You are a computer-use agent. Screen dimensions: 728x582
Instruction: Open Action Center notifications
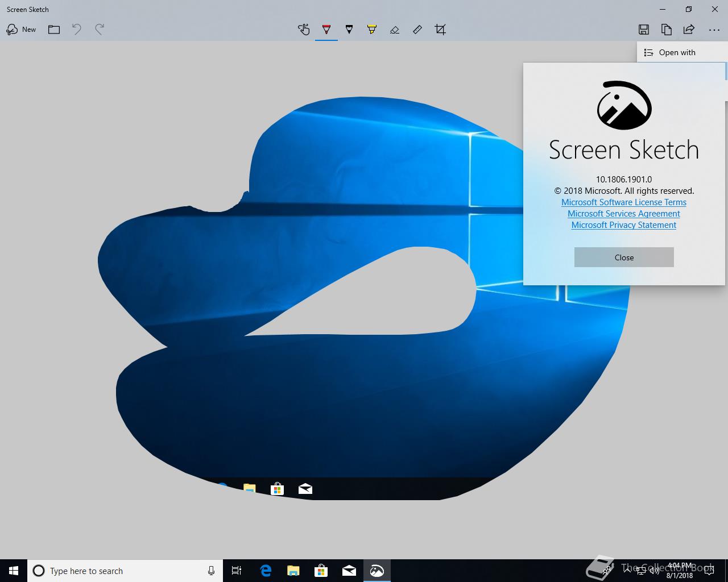(x=709, y=571)
